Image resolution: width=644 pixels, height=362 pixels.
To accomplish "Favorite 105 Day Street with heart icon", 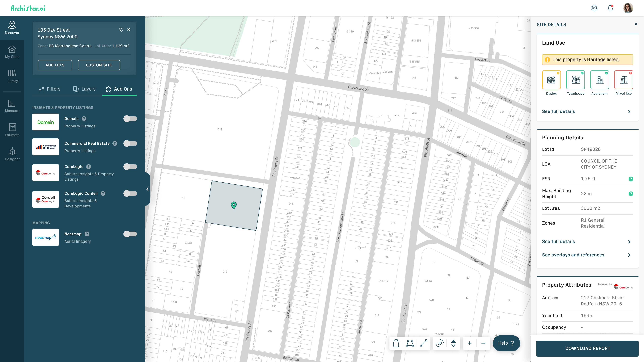I will click(121, 29).
